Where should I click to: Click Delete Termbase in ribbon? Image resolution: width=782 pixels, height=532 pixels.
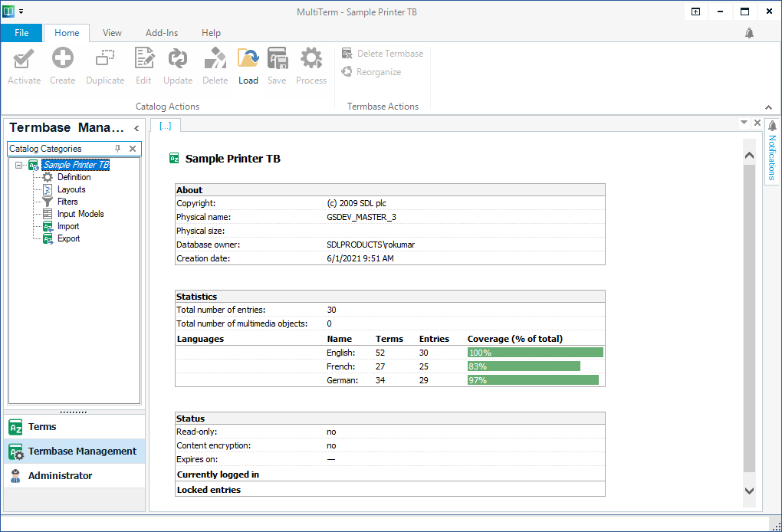point(383,54)
